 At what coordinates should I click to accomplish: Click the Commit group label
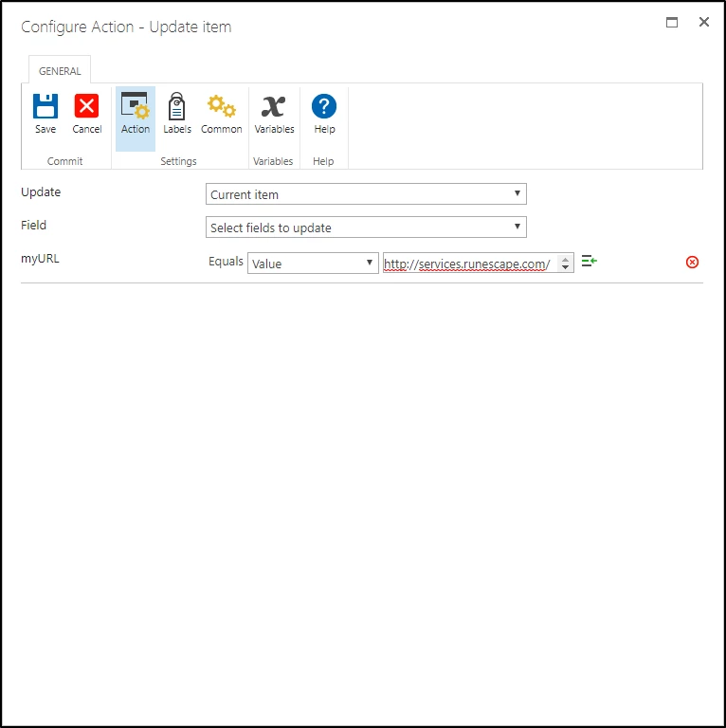click(x=65, y=161)
